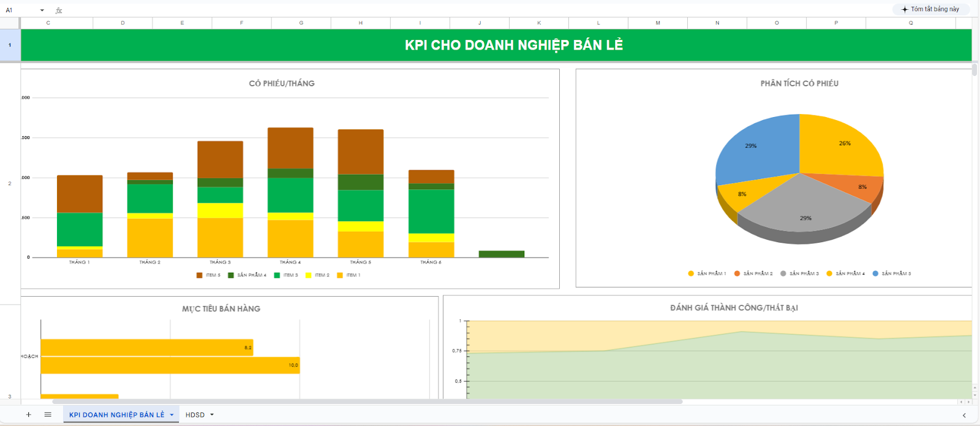The width and height of the screenshot is (980, 426).
Task: Switch to the HDSD sheet tab
Action: (x=195, y=415)
